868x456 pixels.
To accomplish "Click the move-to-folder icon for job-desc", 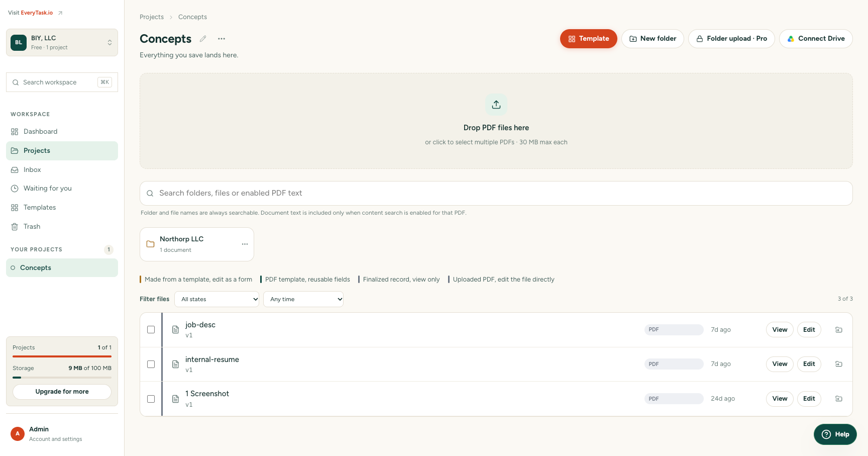I will click(x=838, y=330).
